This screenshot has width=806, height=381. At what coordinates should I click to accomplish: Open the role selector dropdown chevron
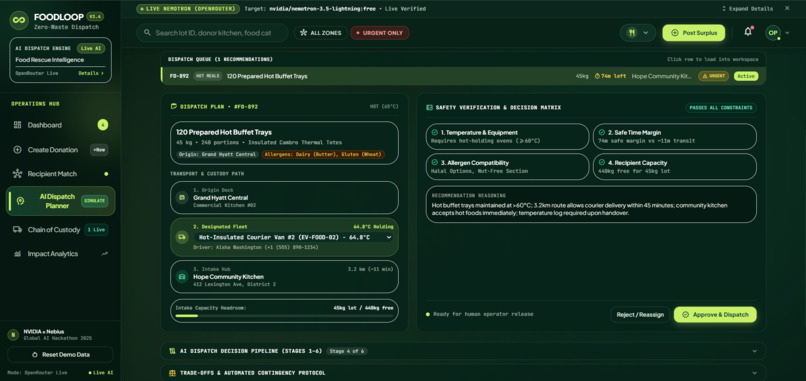(646, 33)
